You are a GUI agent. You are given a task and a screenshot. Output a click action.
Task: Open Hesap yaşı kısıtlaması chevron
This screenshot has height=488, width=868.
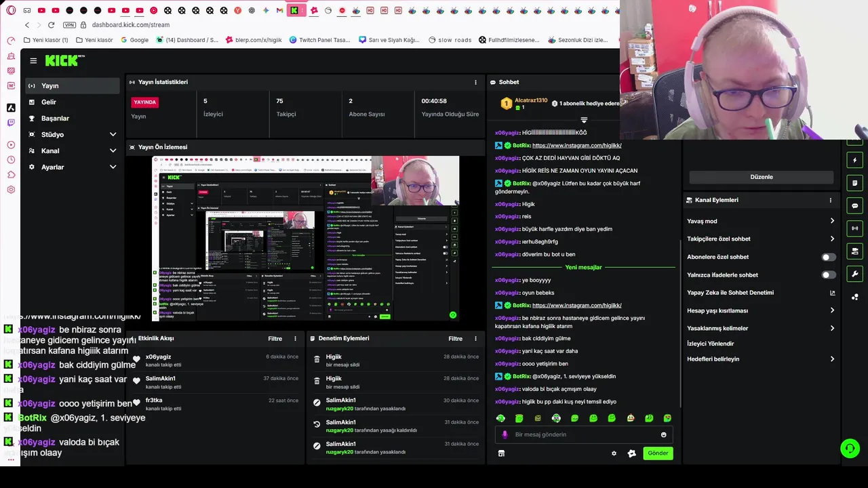[832, 310]
